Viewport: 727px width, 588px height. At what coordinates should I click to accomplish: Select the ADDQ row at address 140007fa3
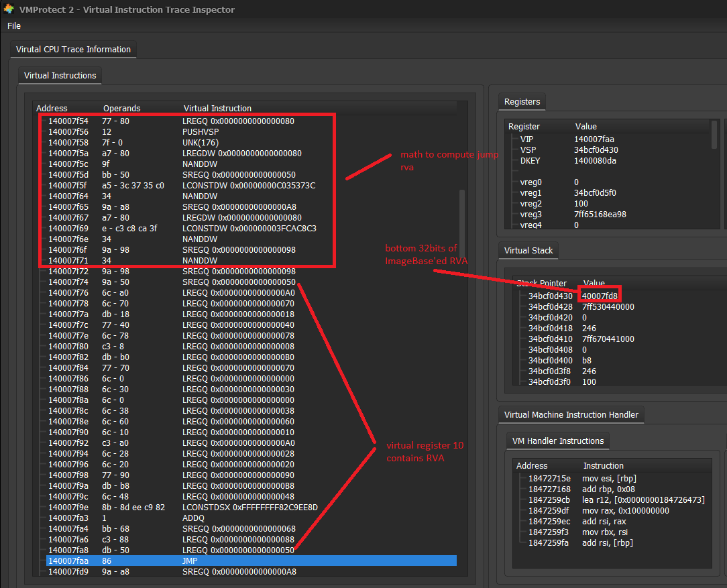(194, 518)
